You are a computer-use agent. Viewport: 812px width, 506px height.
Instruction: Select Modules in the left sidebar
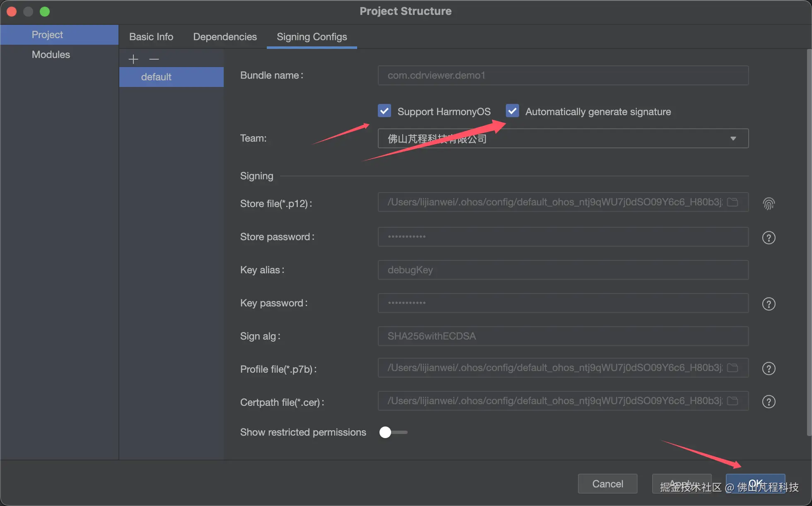pos(51,55)
